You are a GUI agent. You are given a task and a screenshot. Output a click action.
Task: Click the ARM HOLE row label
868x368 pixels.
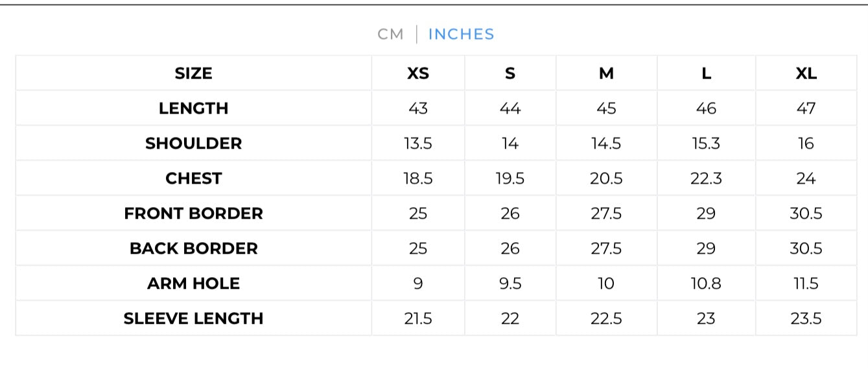tap(193, 284)
